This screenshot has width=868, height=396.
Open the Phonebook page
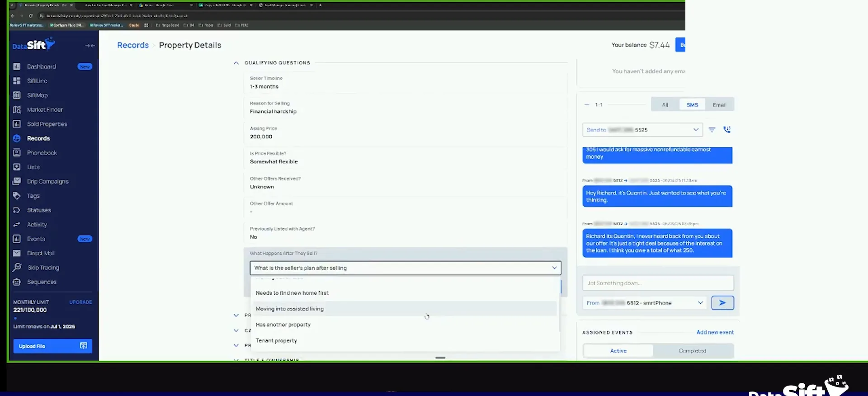click(x=42, y=153)
